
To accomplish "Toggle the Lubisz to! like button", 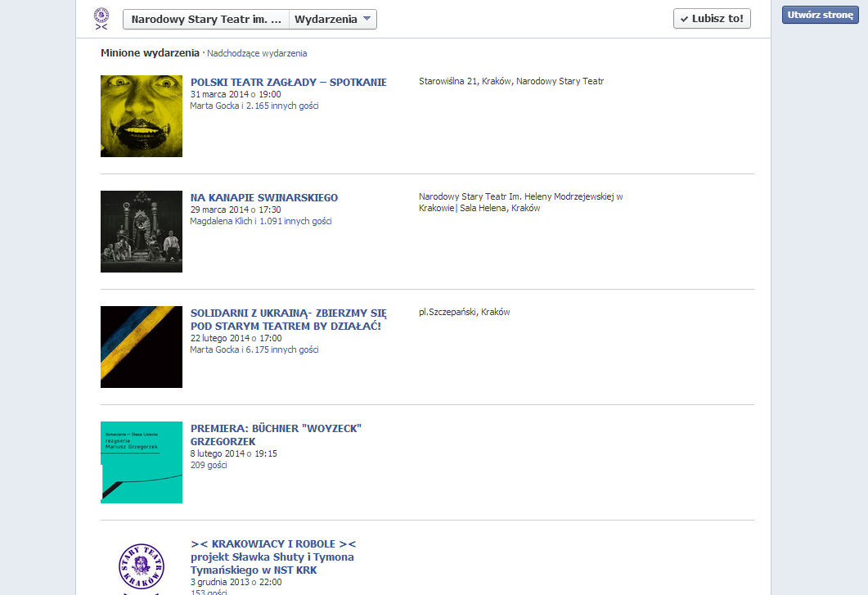I will (x=712, y=18).
